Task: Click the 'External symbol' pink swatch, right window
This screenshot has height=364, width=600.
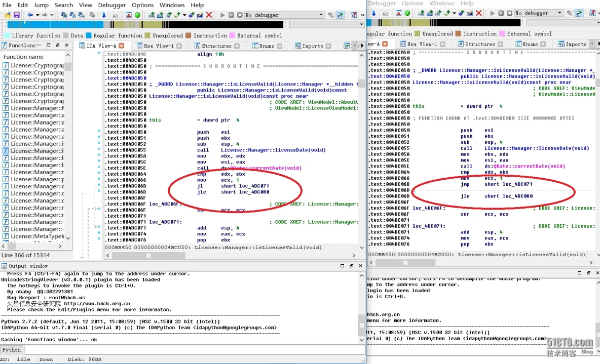Action: click(502, 33)
